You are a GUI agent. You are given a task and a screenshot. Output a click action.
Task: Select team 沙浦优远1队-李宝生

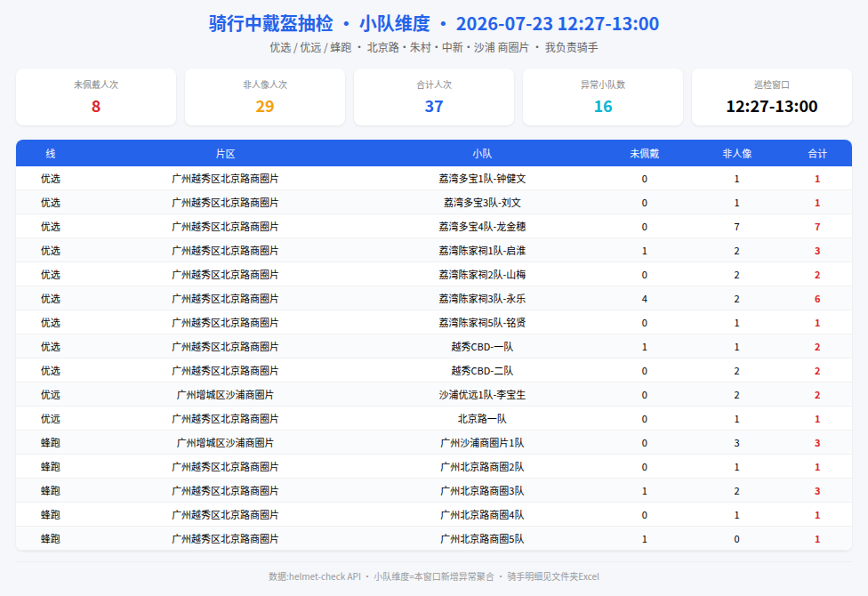482,395
